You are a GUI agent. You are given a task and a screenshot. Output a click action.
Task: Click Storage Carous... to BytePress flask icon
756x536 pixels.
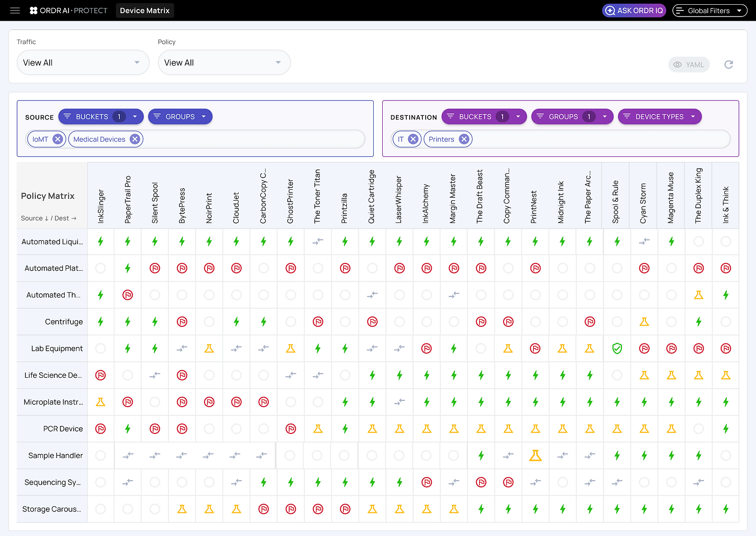[x=182, y=509]
